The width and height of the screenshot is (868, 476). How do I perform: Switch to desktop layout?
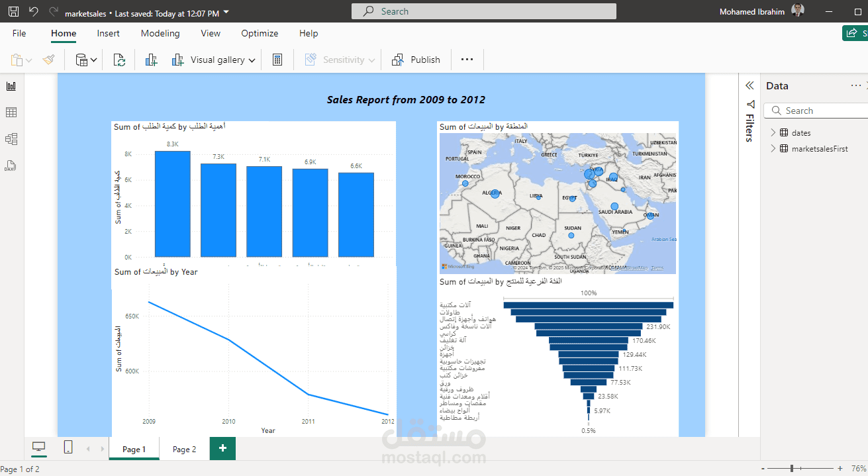[x=39, y=448]
